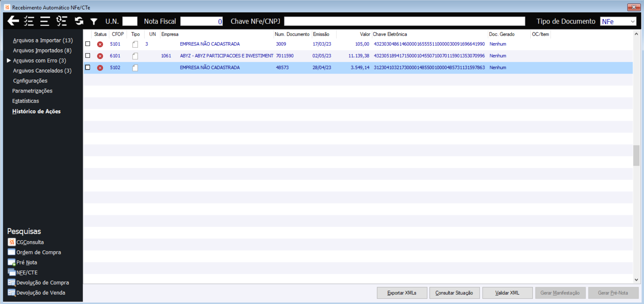Image resolution: width=644 pixels, height=304 pixels.
Task: Click Nenhum in the 7011590 row
Action: (x=498, y=56)
